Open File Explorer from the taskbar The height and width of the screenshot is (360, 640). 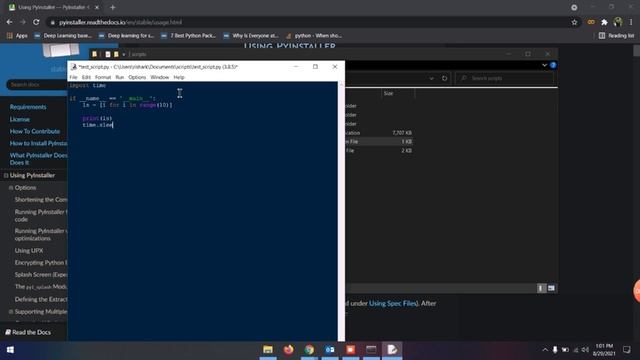[268, 350]
